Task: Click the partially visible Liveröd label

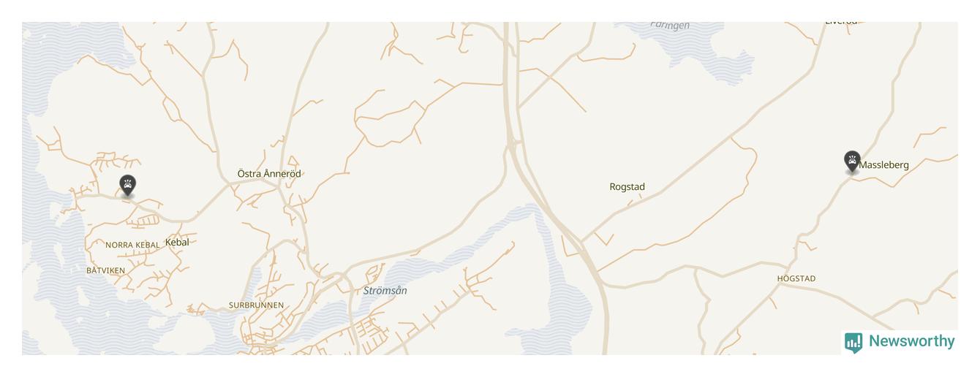Action: coord(841,23)
